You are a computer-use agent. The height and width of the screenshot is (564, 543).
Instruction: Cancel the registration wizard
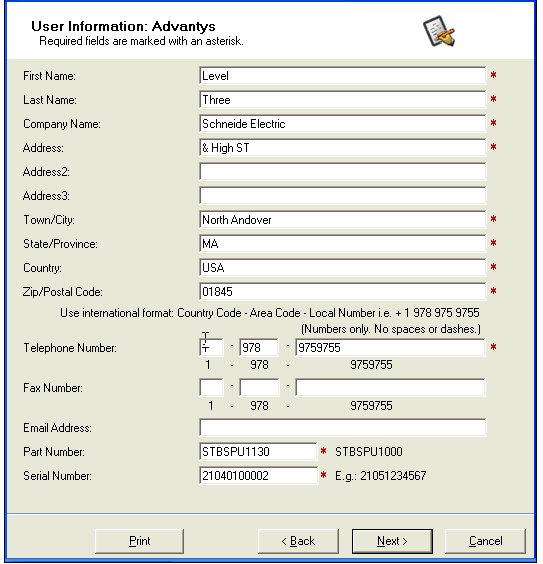(x=485, y=541)
